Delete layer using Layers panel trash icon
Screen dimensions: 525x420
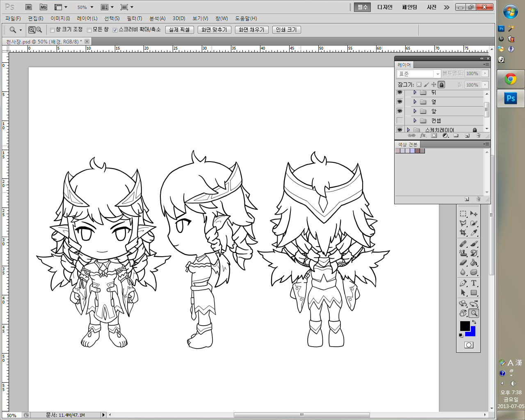pos(478,135)
